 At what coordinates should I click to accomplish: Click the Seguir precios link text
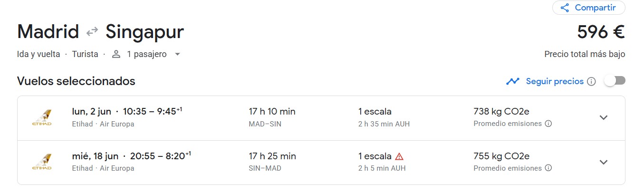pos(554,81)
